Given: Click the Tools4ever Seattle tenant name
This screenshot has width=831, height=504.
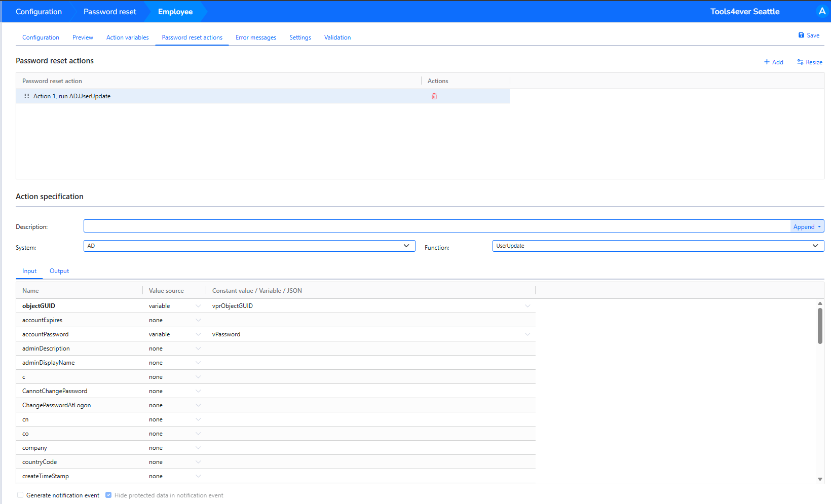Looking at the screenshot, I should [x=745, y=12].
